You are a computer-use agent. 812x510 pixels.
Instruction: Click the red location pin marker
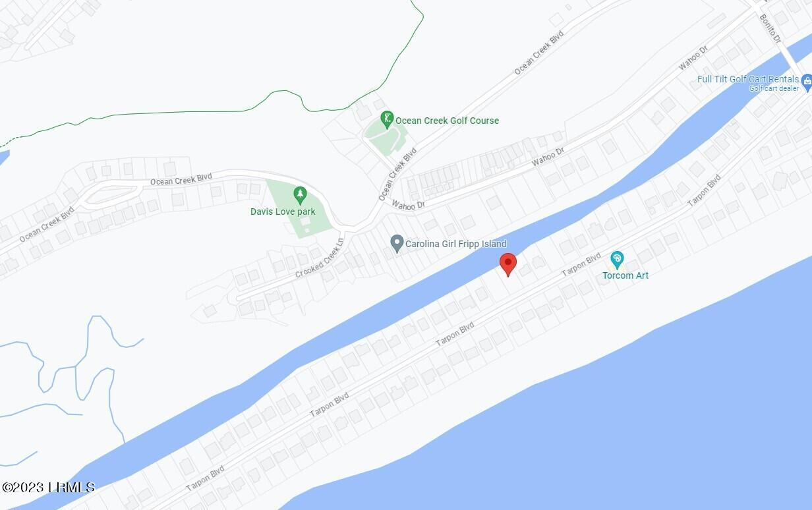tap(507, 264)
